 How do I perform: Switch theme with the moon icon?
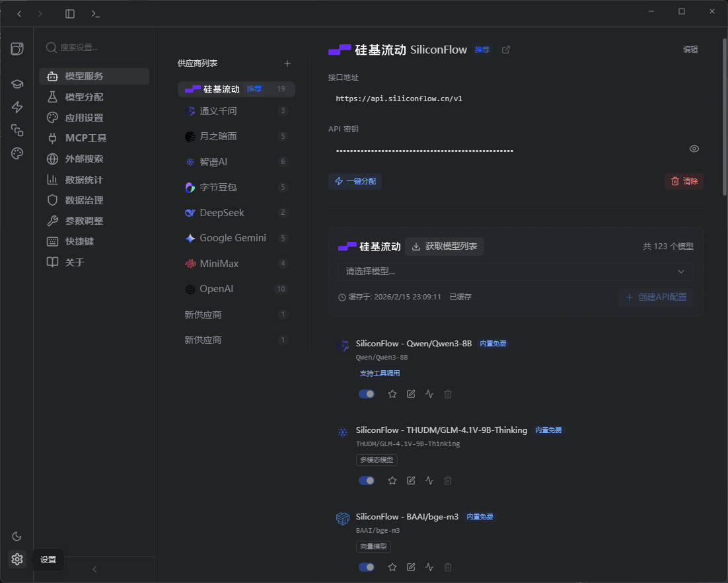17,536
